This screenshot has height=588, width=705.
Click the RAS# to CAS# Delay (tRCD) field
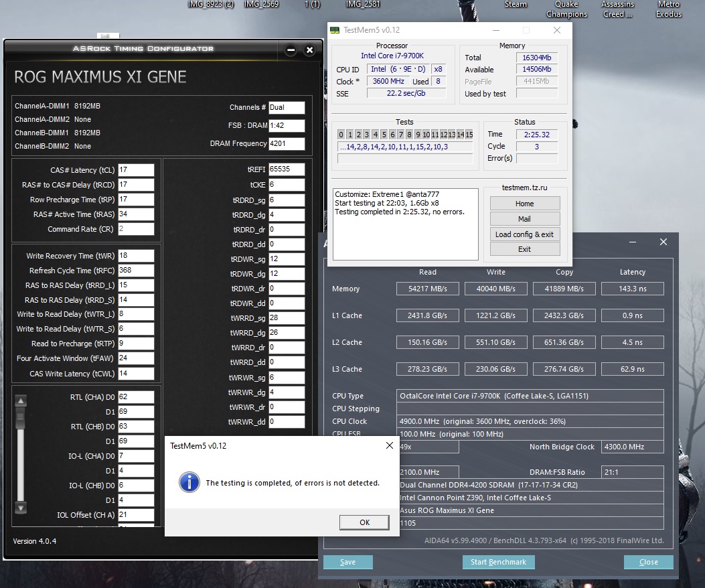tap(136, 185)
